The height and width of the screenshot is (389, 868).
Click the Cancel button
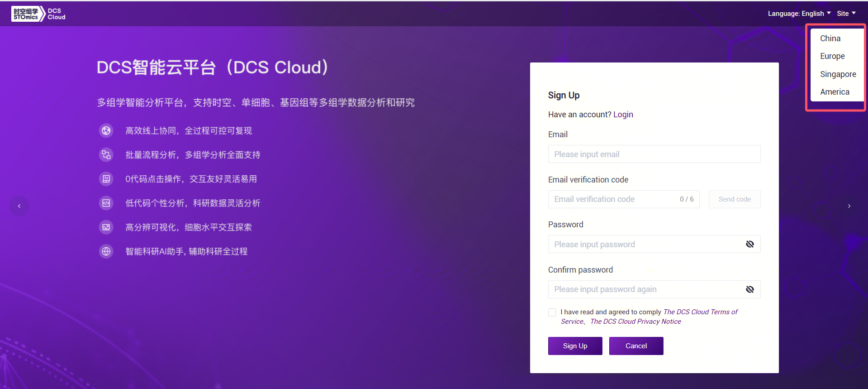tap(636, 346)
